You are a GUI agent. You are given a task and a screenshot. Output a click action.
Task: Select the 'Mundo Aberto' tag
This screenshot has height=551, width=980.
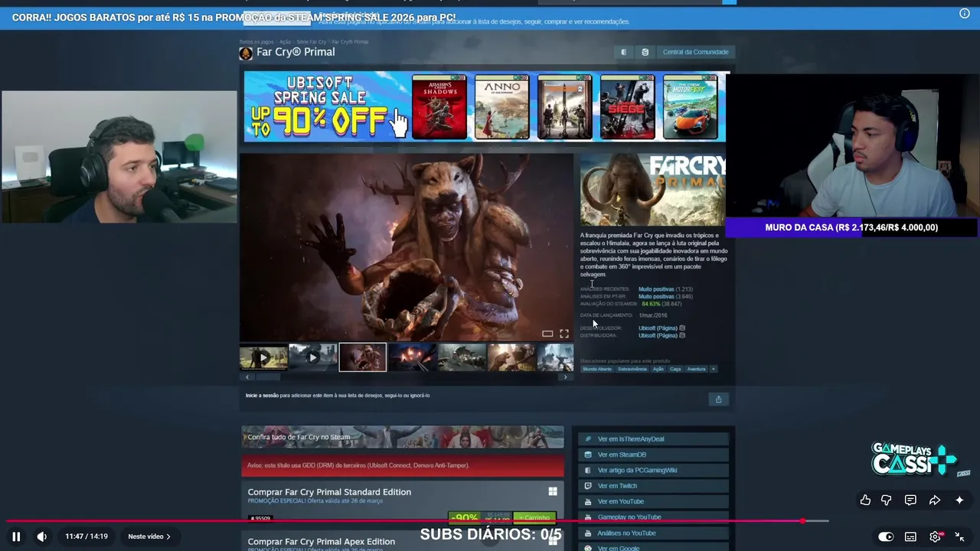[x=597, y=369]
